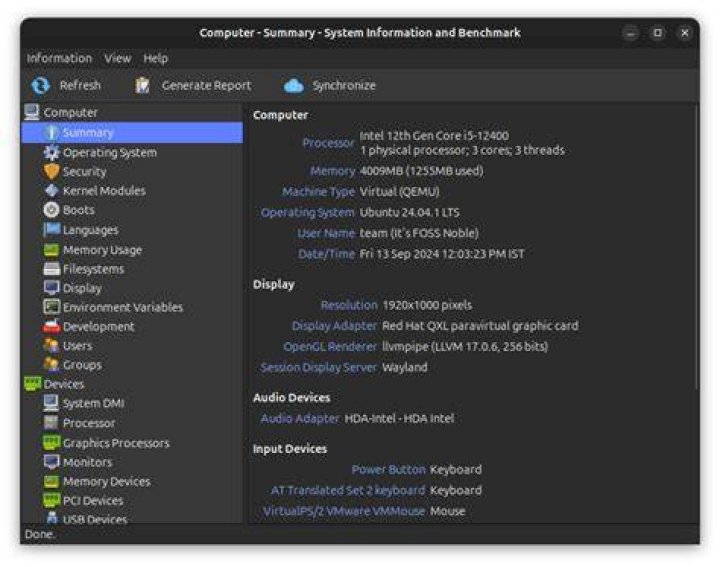This screenshot has width=720, height=567.
Task: Open the Information menu
Action: pyautogui.click(x=59, y=58)
